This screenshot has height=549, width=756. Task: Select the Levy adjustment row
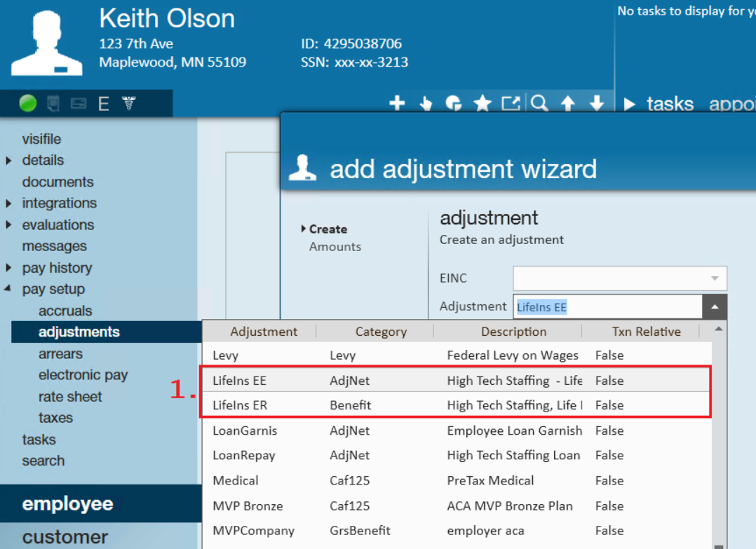tap(457, 355)
